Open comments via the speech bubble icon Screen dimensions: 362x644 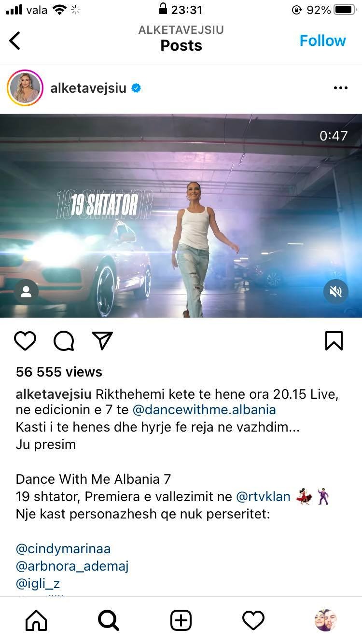coord(64,341)
